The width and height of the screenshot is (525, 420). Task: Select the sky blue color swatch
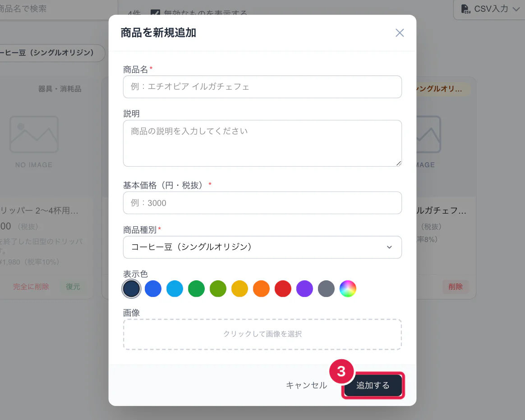tap(175, 288)
